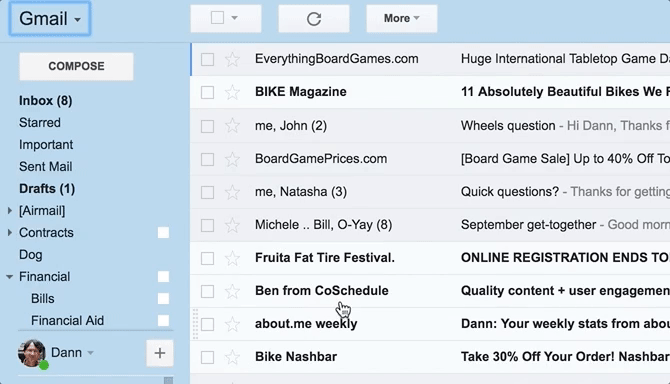Open the Financial Aid label

pos(68,321)
